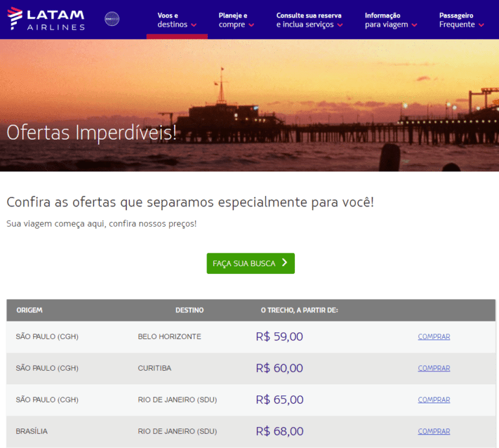
Task: Click the Belo Horizonte destination cell
Action: coord(170,337)
